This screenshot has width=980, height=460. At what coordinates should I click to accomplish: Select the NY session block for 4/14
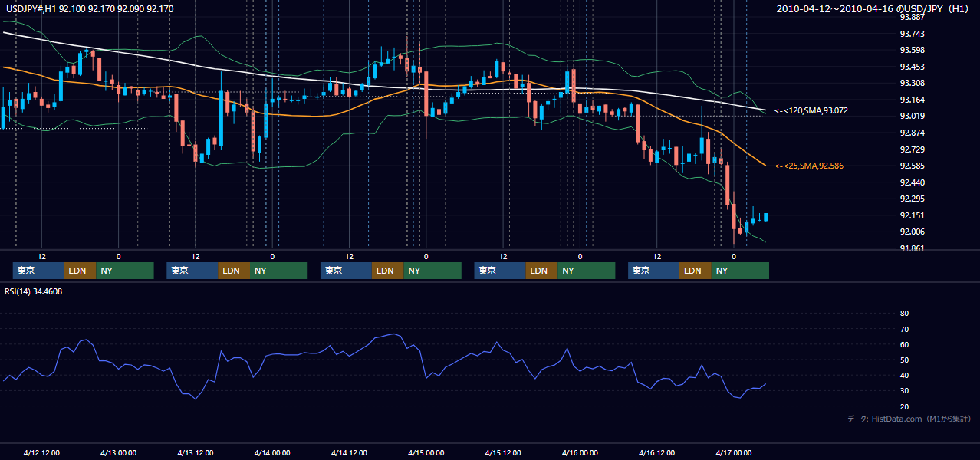click(432, 271)
